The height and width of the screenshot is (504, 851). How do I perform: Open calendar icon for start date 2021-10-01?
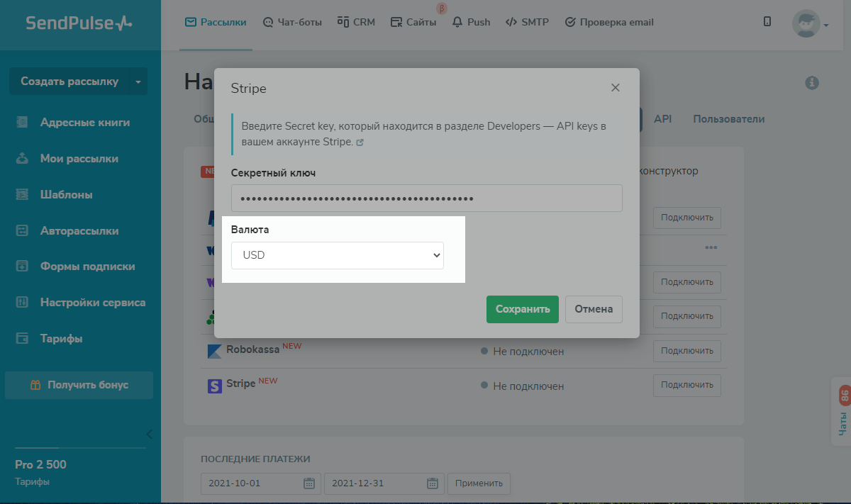coord(309,483)
